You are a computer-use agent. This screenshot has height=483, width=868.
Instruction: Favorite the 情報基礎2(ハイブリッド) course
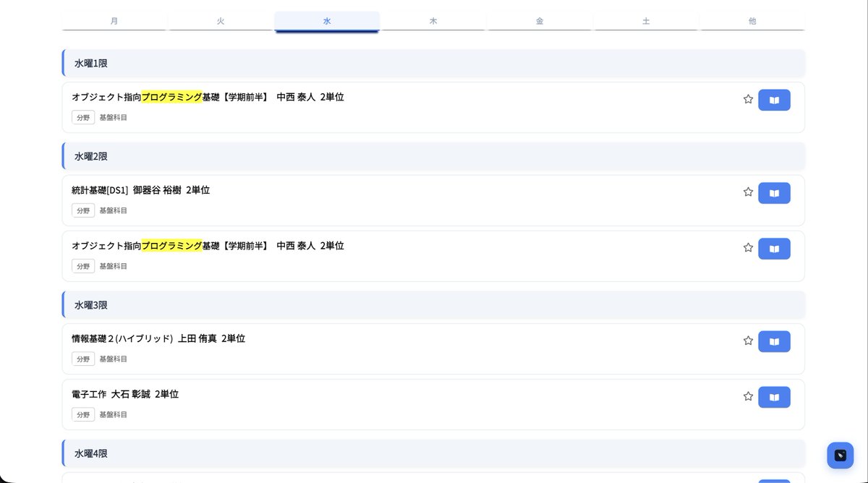pyautogui.click(x=748, y=341)
